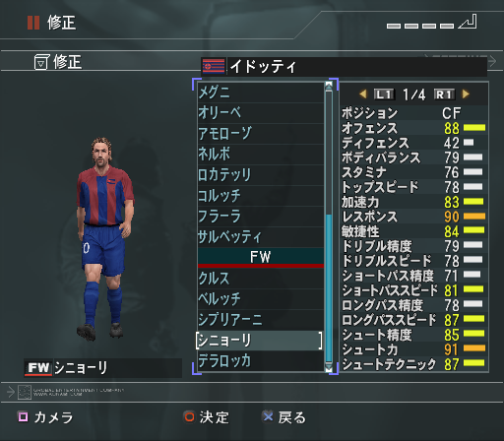The image size is (504, 441).
Task: Click the オフェンス 88 stat bar
Action: coord(474,128)
